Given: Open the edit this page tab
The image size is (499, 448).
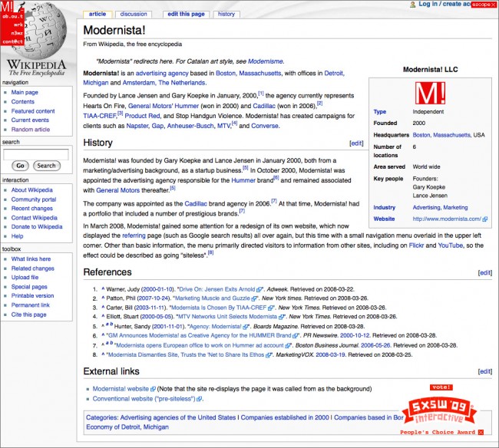Looking at the screenshot, I should (x=187, y=14).
